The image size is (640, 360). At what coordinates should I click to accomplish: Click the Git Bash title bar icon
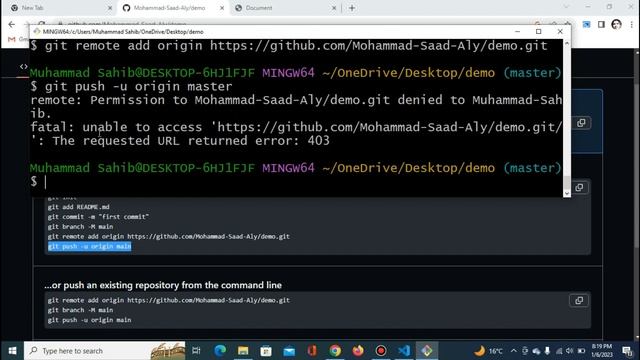tap(37, 31)
